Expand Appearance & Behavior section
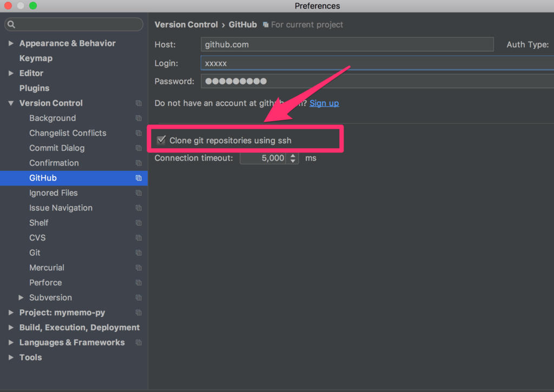The image size is (554, 392). click(11, 43)
